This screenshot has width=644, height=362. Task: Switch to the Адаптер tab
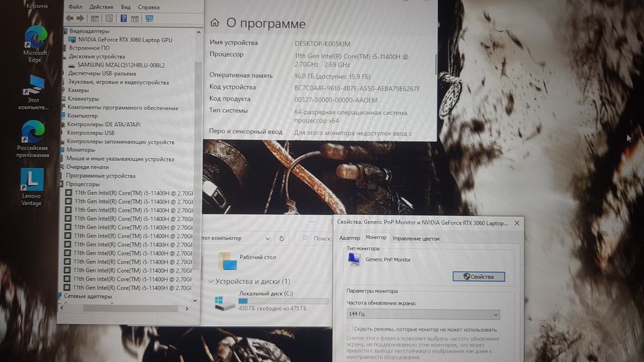(x=349, y=238)
